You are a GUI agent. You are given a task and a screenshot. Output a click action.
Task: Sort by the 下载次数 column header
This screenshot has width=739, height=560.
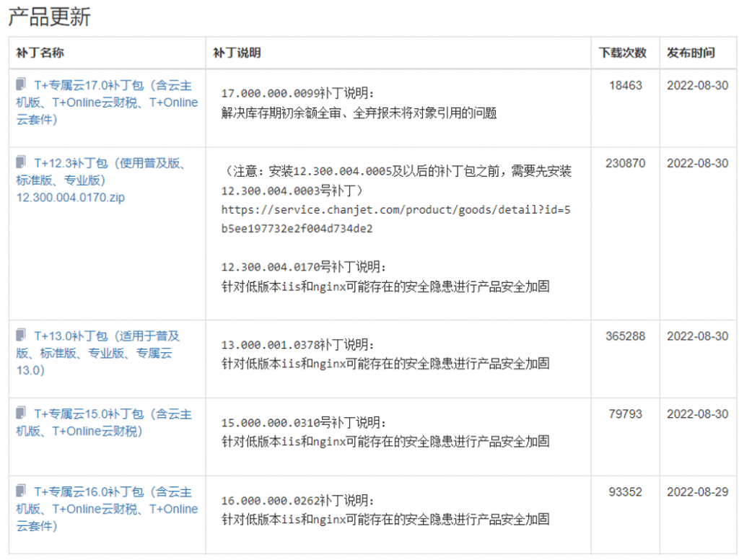[623, 53]
